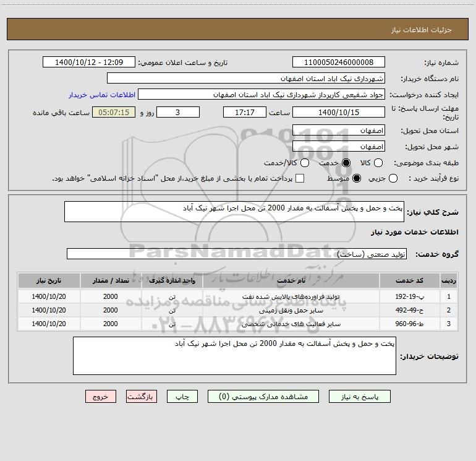Image resolution: width=476 pixels, height=461 pixels.
Task: Toggle the اسناد خزانه اسلامی payment checkbox
Action: (300, 178)
